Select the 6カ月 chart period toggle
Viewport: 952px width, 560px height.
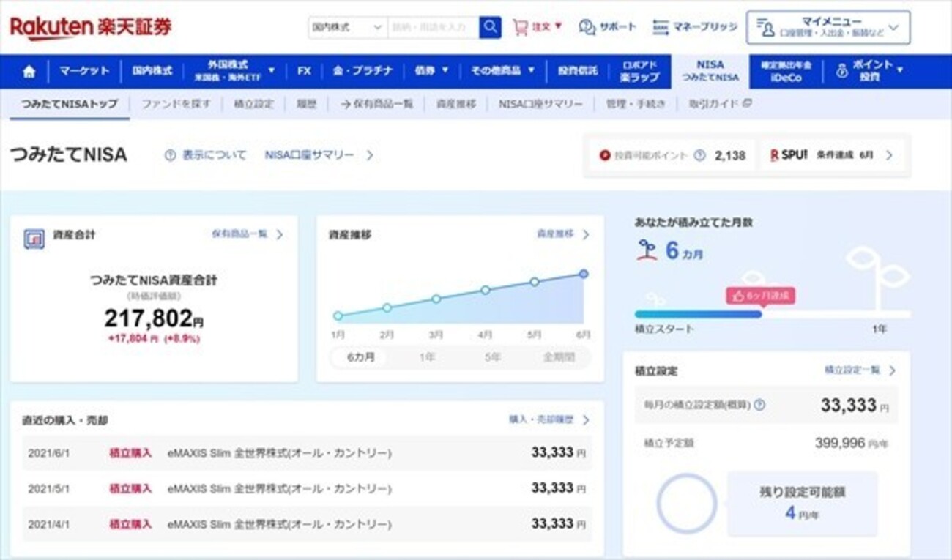[x=360, y=357]
